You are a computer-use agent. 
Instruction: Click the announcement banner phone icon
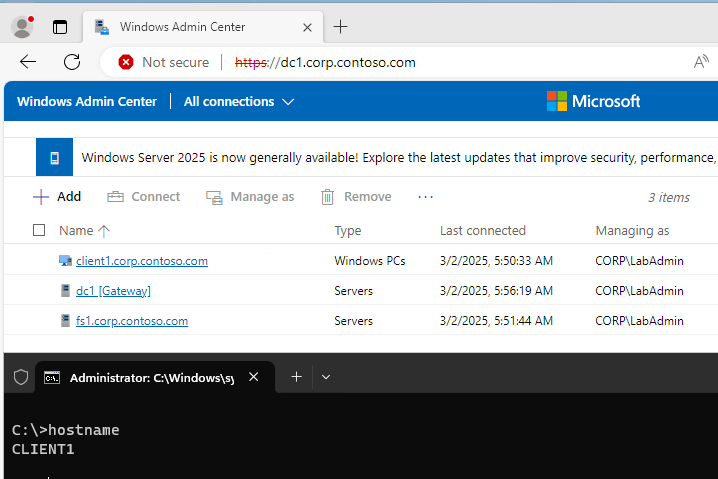tap(55, 157)
